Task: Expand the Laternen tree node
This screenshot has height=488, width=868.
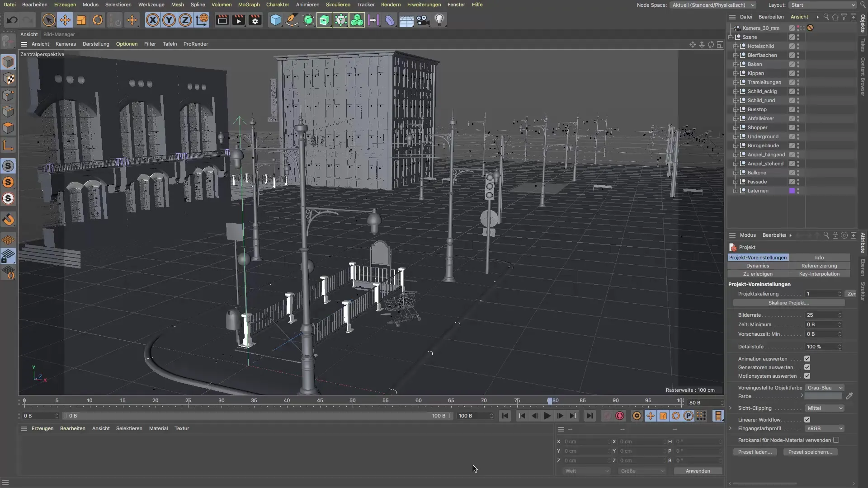Action: [x=736, y=191]
